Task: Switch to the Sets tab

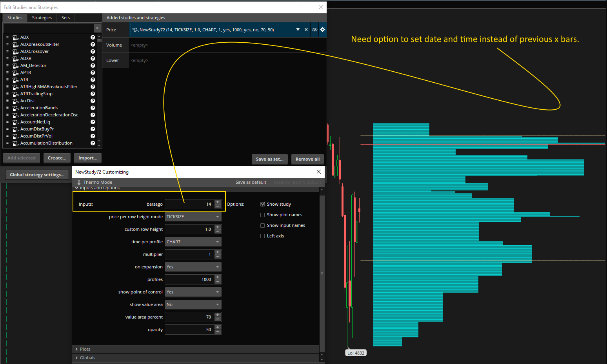Action: pyautogui.click(x=65, y=18)
